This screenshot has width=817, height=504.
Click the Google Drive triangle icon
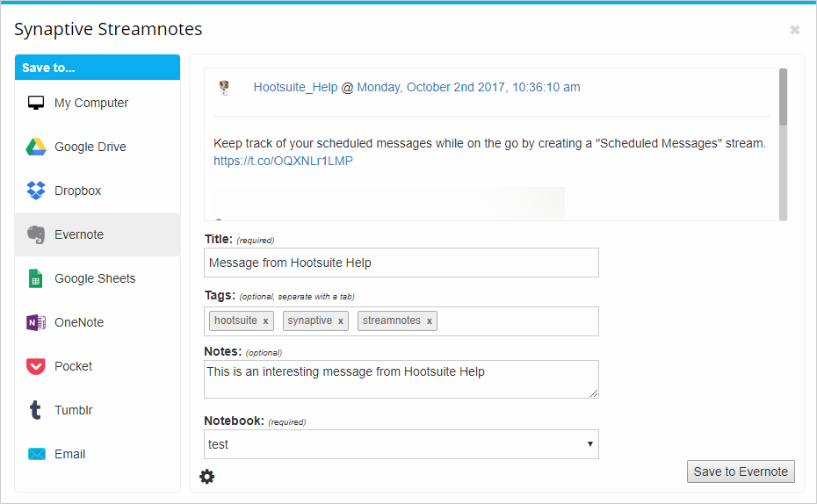pos(36,147)
